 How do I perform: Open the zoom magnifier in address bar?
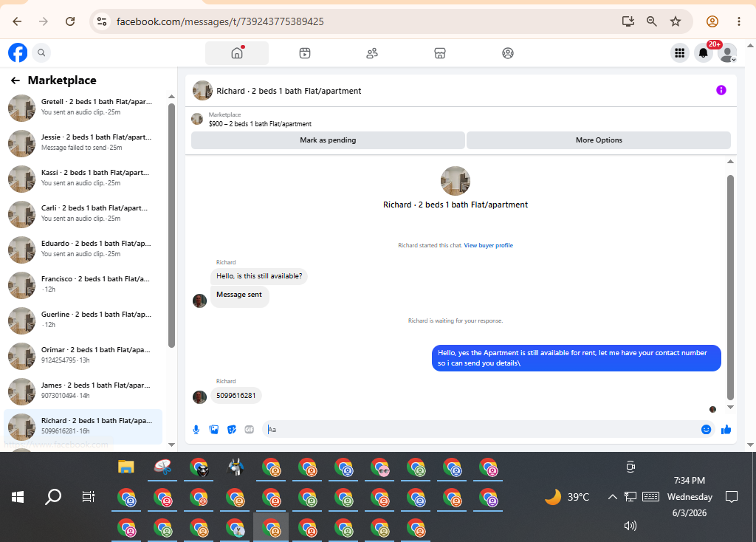pos(652,21)
